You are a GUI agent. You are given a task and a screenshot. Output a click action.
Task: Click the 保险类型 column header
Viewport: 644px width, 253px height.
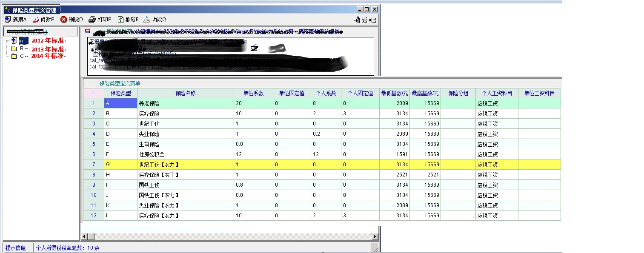click(x=120, y=93)
